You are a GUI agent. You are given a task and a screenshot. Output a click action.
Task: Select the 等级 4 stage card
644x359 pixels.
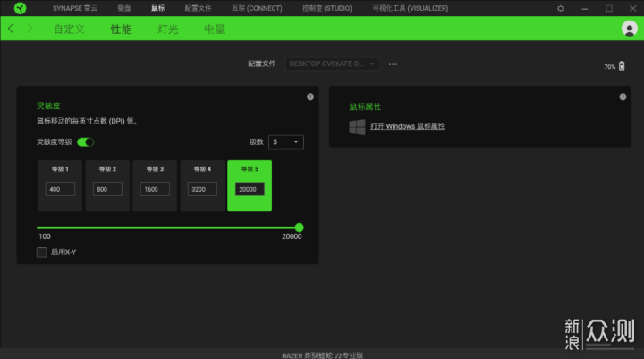[x=202, y=186]
